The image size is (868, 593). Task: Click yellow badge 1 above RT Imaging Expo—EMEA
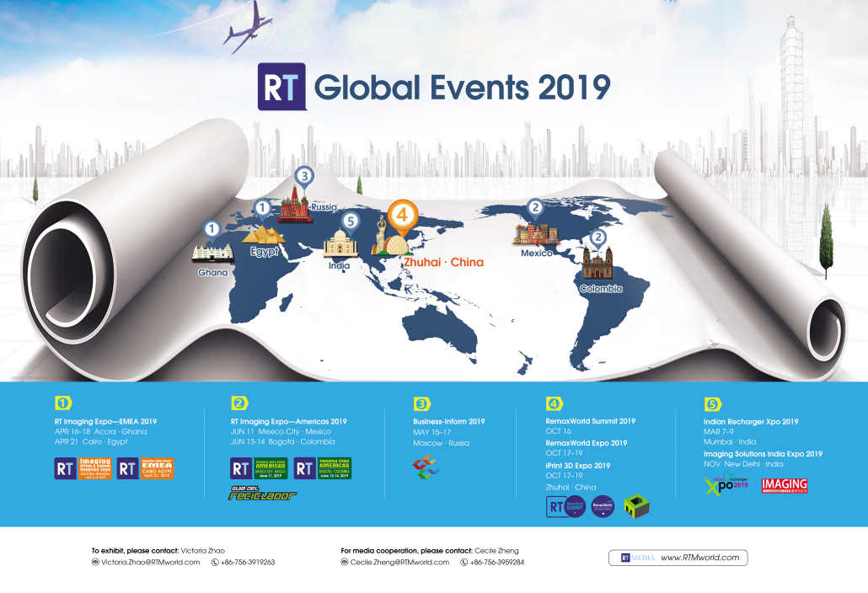tap(63, 403)
